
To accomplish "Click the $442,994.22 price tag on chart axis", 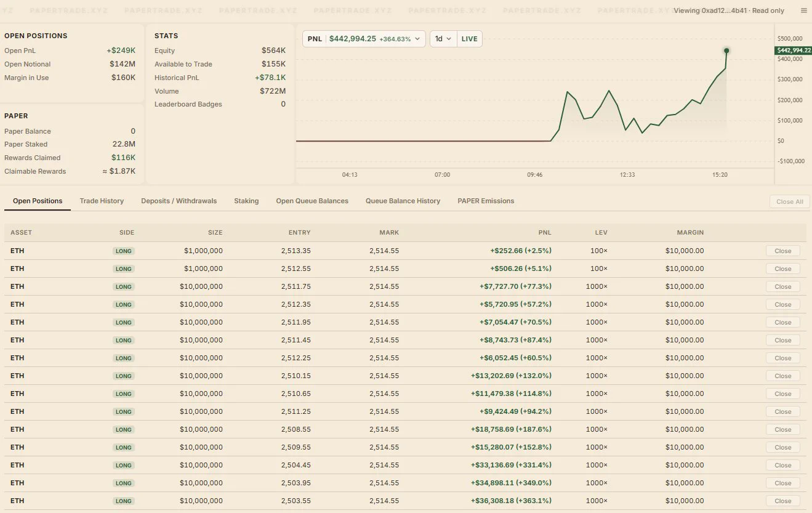I will click(793, 50).
